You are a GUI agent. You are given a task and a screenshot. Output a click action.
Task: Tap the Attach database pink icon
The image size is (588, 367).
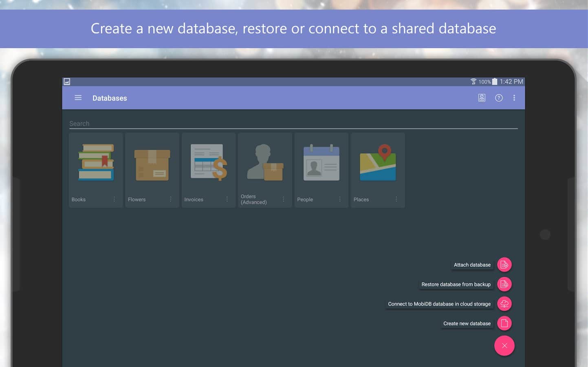504,265
